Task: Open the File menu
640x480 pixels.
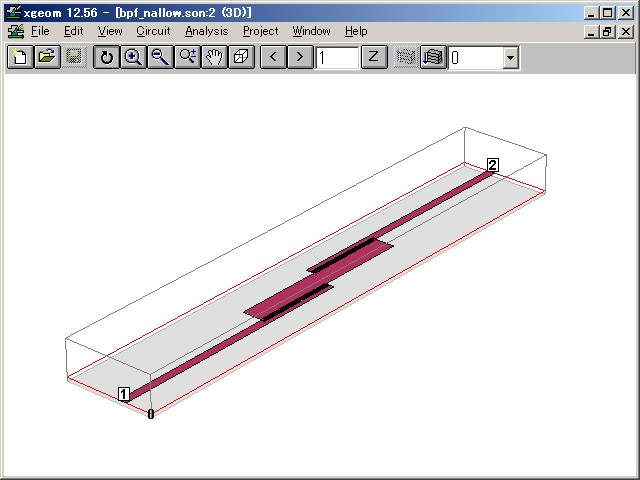Action: click(40, 31)
